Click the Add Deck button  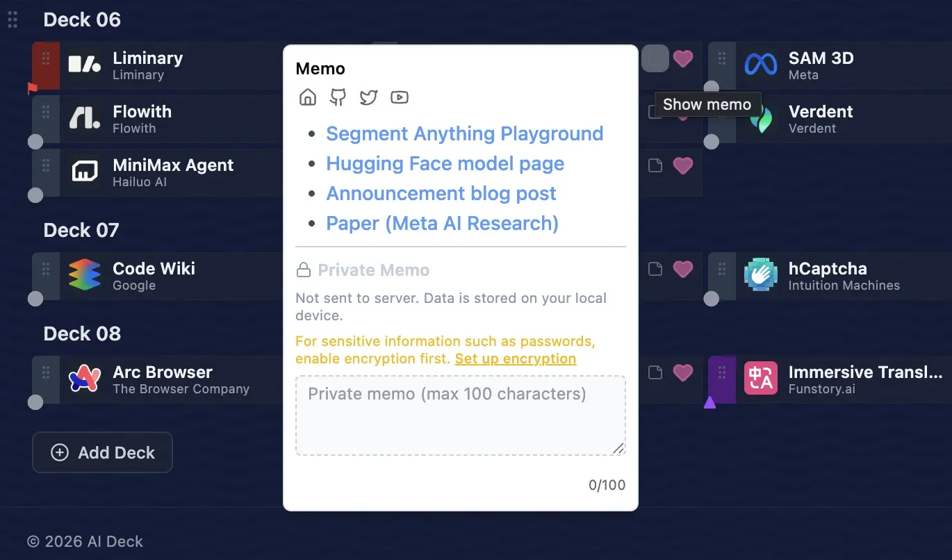point(102,452)
